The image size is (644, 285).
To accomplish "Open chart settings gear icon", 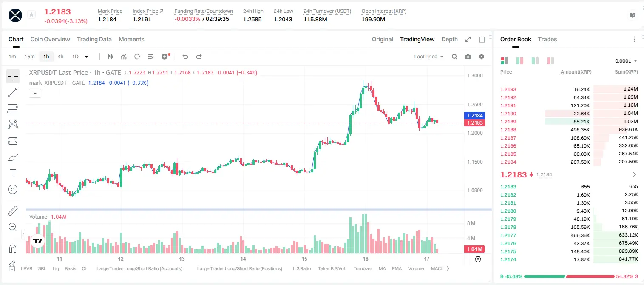I will [482, 57].
